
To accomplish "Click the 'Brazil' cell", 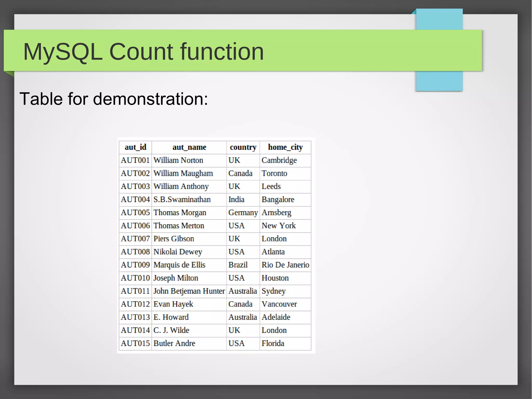I will pos(243,265).
